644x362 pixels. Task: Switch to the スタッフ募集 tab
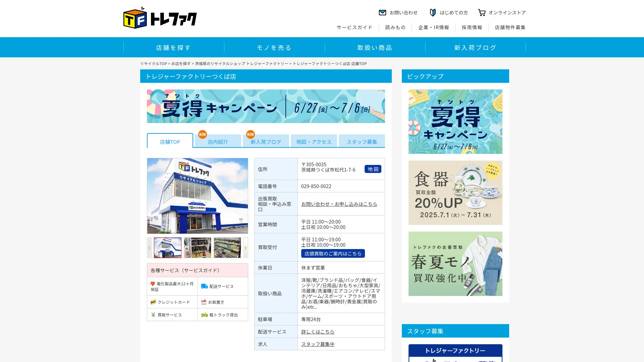362,141
